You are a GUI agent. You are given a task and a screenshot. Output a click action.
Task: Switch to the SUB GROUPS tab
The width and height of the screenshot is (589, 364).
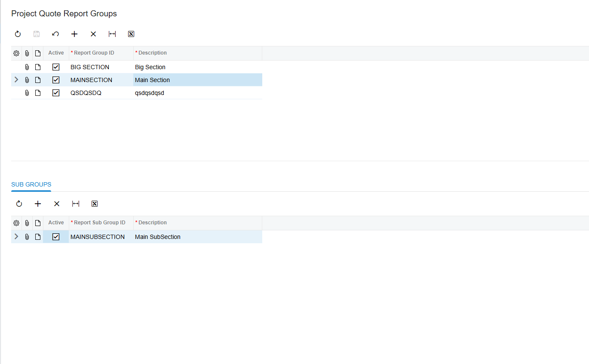(x=31, y=184)
